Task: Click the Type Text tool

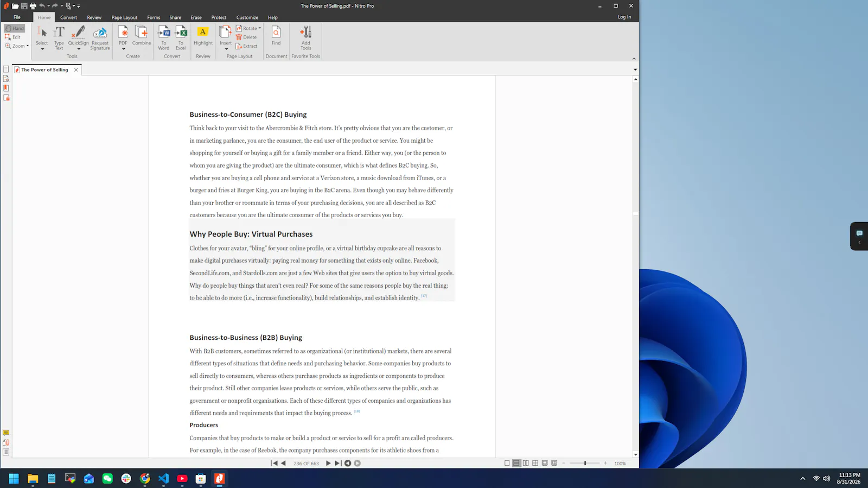Action: (x=59, y=37)
